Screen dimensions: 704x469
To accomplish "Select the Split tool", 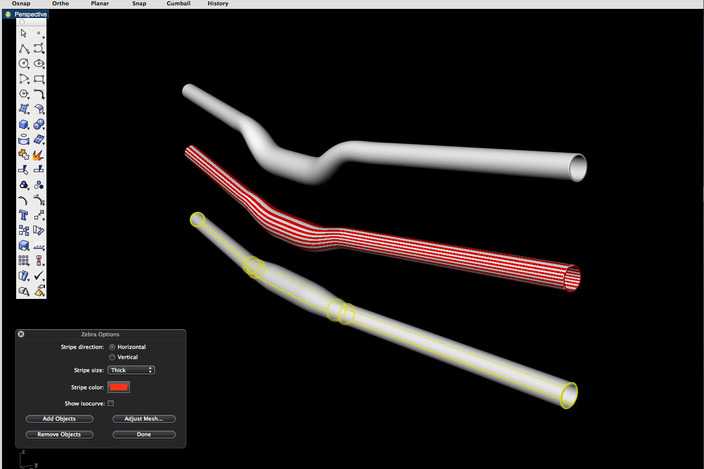I will [x=39, y=170].
